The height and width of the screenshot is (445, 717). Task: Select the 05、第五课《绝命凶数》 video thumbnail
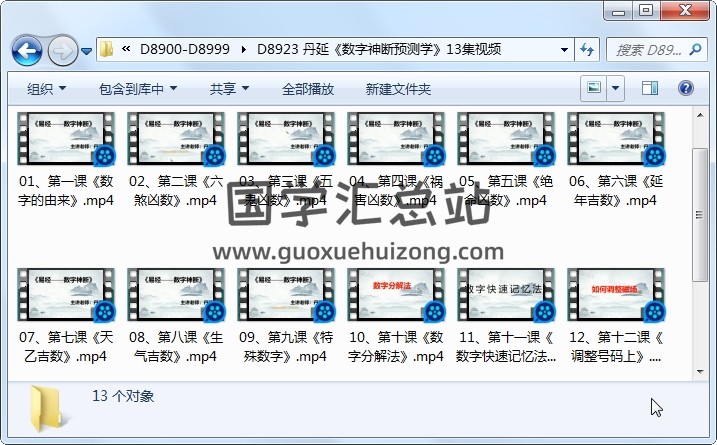click(x=506, y=139)
